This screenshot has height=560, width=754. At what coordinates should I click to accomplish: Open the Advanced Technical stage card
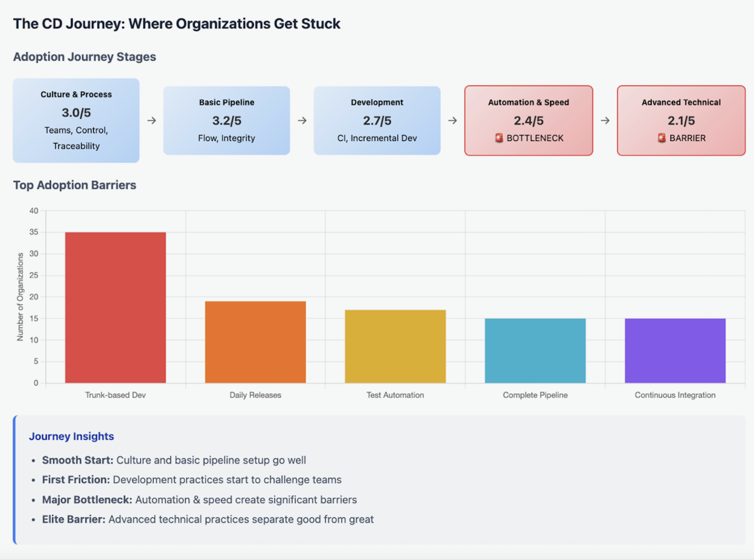pos(681,120)
